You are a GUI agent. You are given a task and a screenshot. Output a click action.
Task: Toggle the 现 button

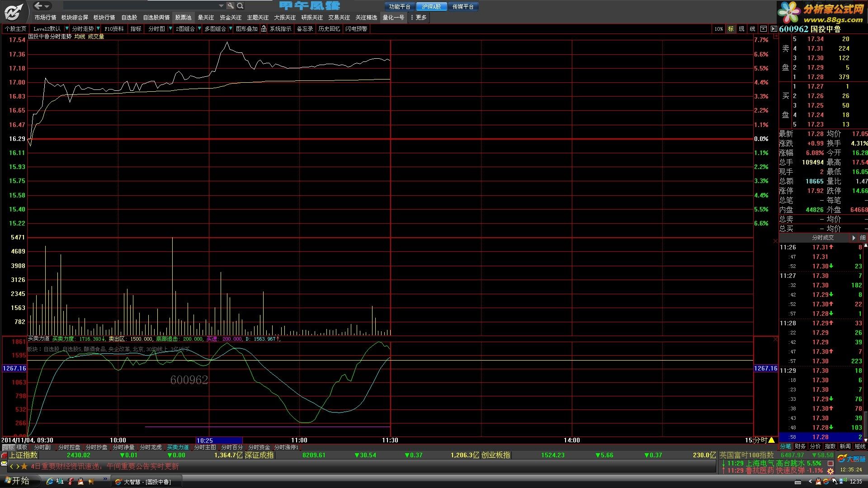pyautogui.click(x=741, y=29)
